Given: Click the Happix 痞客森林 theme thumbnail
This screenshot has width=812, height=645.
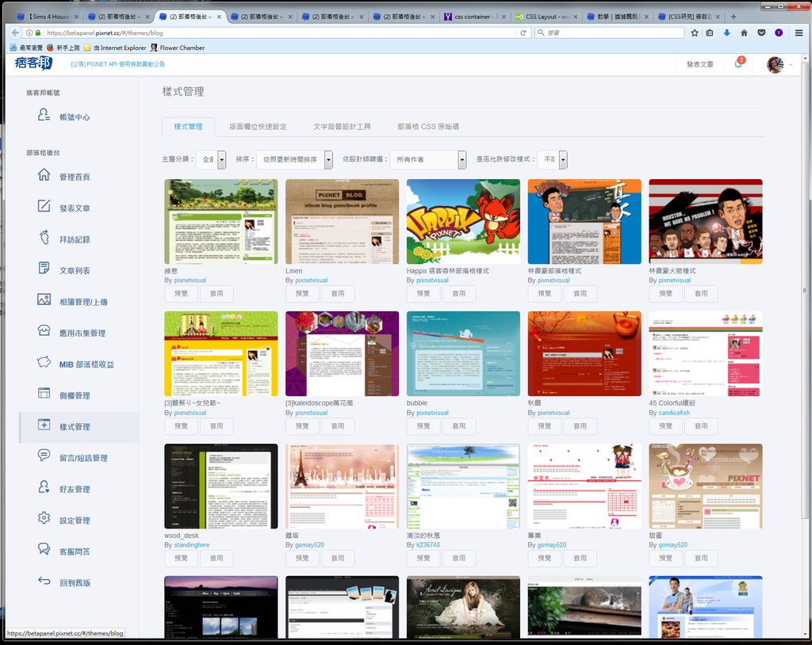Looking at the screenshot, I should (x=463, y=222).
